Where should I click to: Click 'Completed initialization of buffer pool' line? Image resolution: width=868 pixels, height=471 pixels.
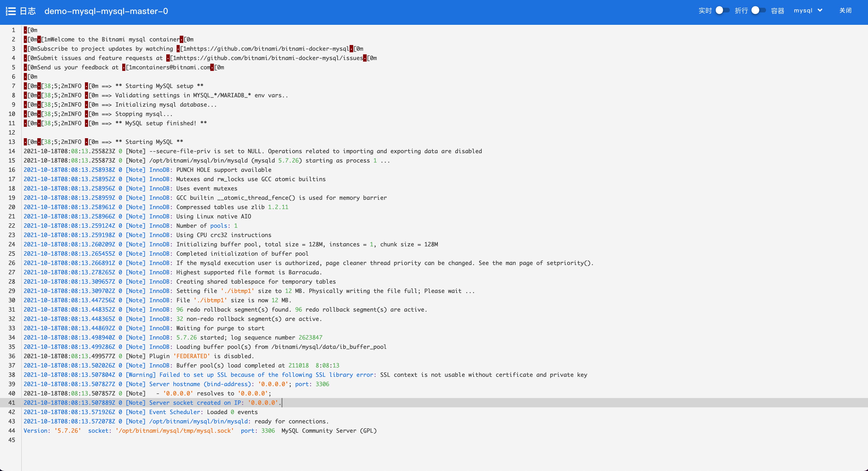(166, 254)
